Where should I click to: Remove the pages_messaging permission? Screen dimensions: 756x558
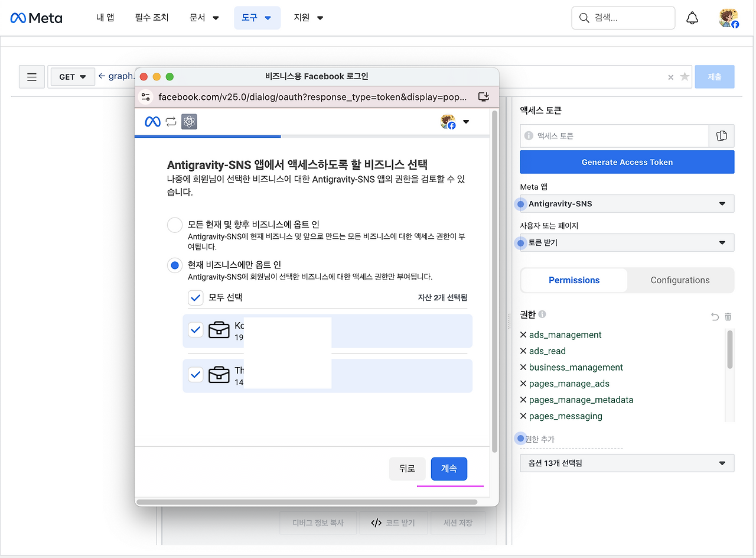click(523, 416)
